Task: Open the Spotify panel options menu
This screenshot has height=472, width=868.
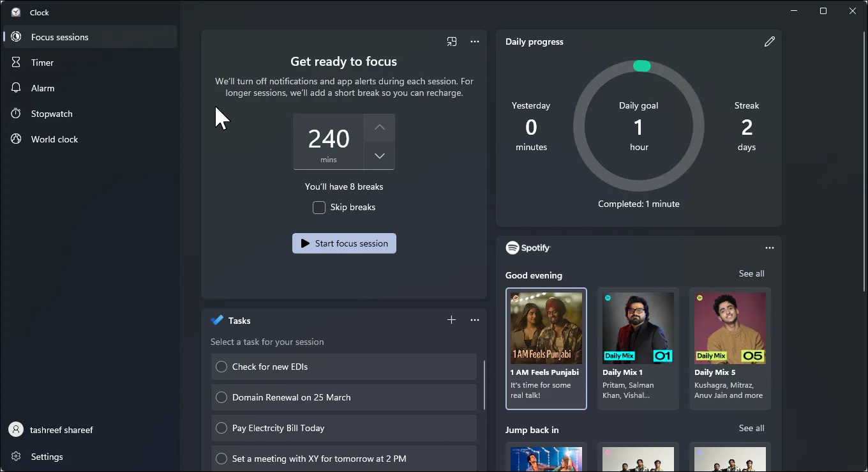Action: [769, 248]
